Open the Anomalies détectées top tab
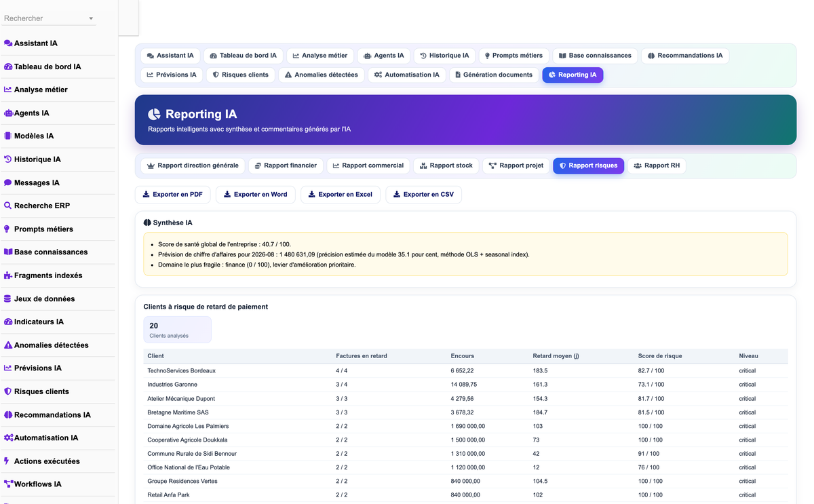The height and width of the screenshot is (504, 814). click(322, 75)
